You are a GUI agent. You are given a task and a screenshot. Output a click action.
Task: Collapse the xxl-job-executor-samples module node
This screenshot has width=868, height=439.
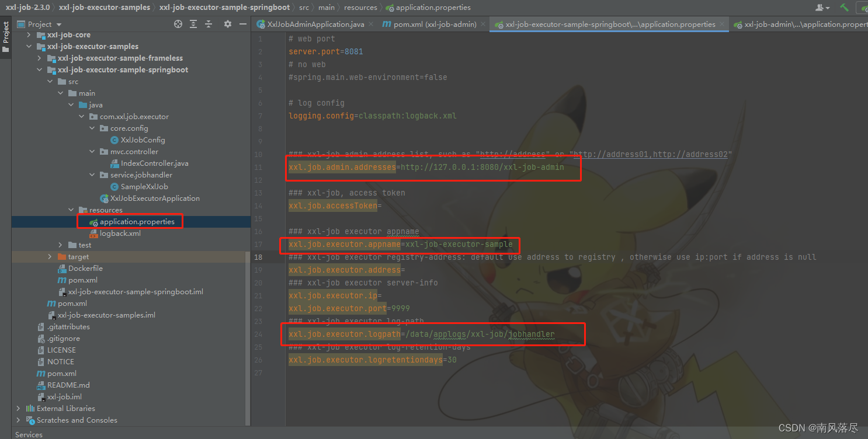tap(29, 47)
